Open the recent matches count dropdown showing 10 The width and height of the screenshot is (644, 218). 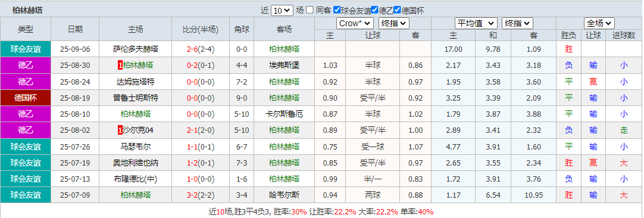click(282, 11)
